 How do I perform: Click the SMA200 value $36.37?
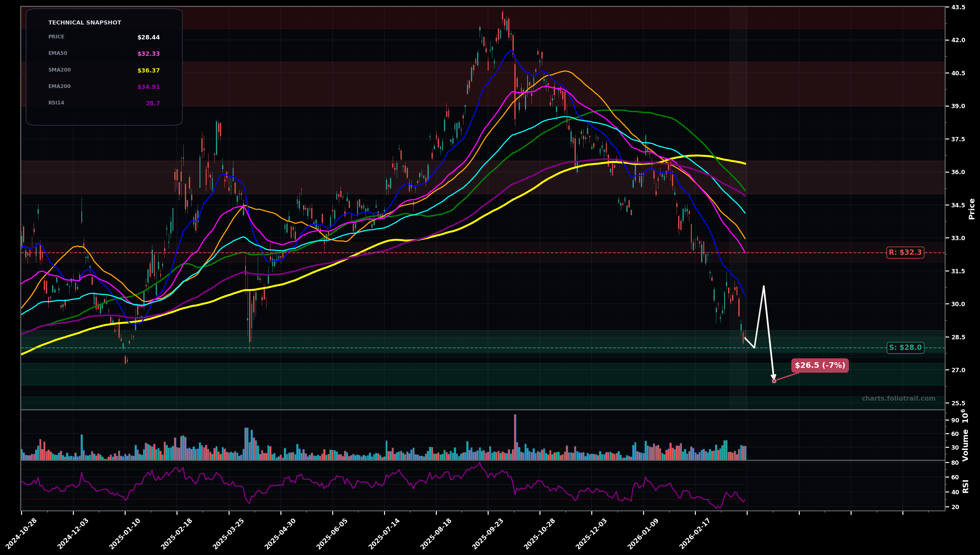coord(148,70)
